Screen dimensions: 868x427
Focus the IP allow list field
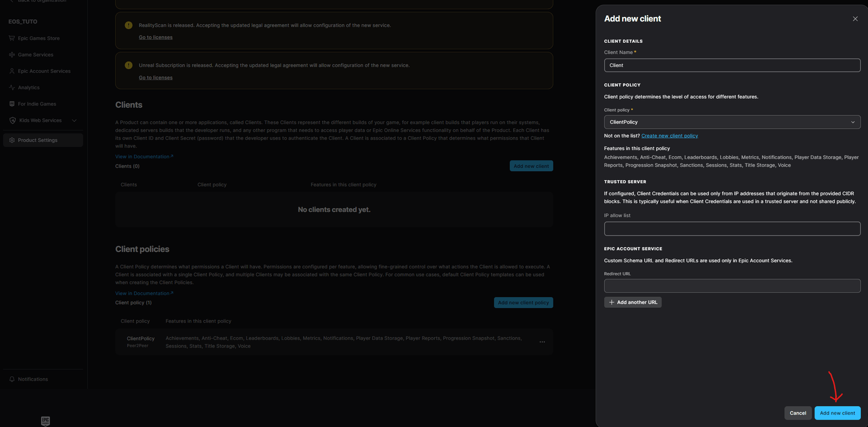tap(732, 228)
